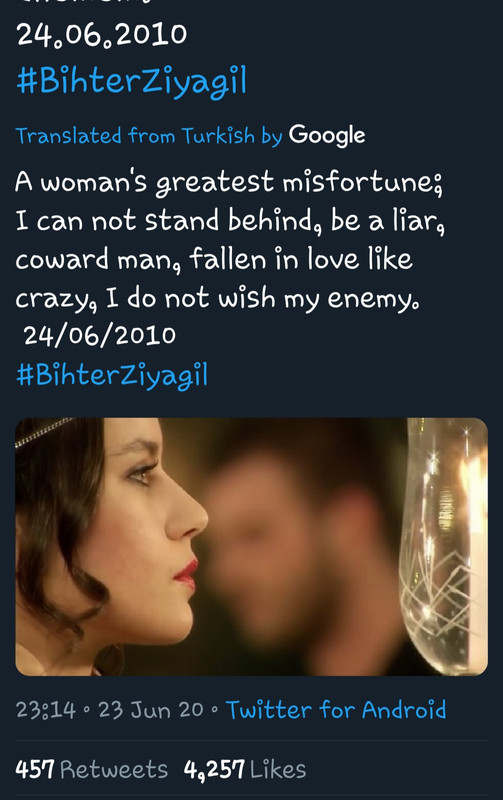Open the attached tweet photo
The height and width of the screenshot is (800, 503).
[252, 546]
